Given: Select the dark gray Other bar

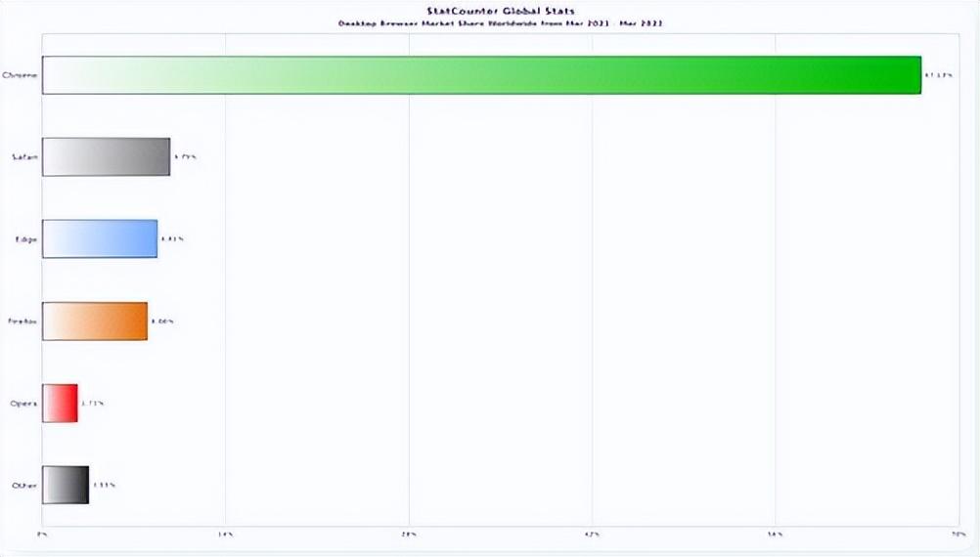Looking at the screenshot, I should click(x=66, y=485).
